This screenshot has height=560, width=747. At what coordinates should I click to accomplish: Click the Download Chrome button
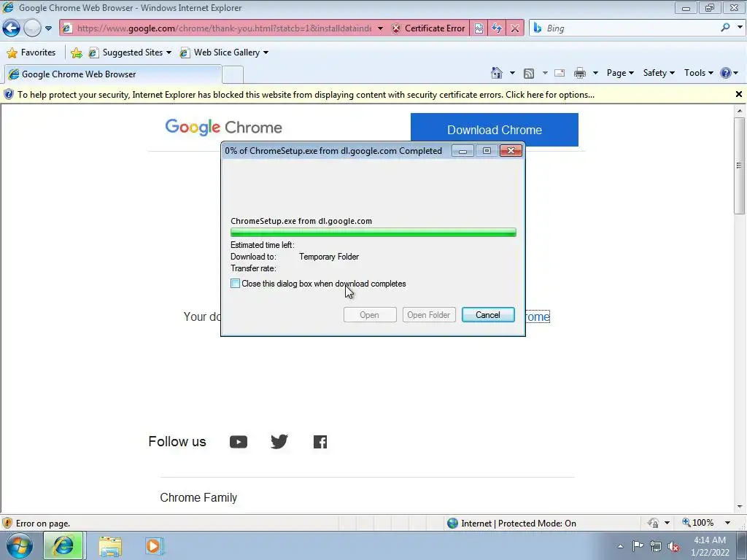click(x=494, y=130)
